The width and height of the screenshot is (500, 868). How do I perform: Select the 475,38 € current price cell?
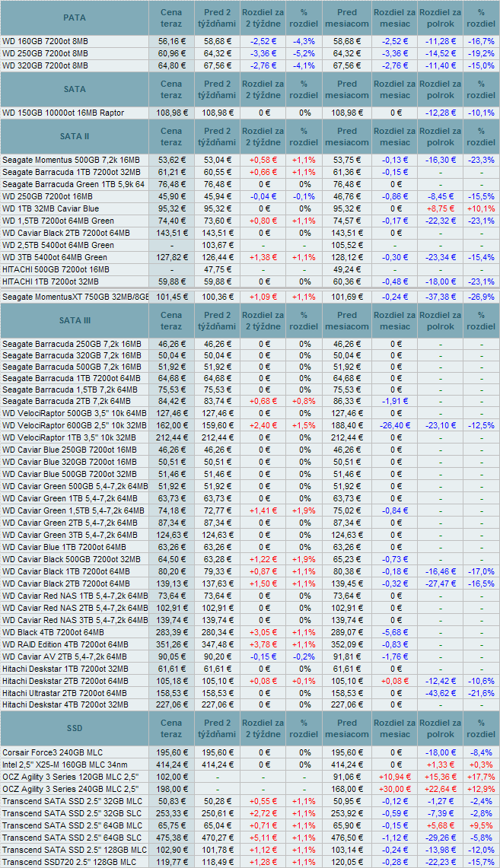click(171, 838)
